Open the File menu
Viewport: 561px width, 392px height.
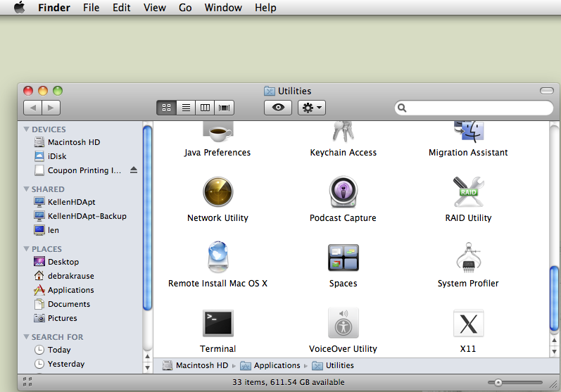pos(92,8)
